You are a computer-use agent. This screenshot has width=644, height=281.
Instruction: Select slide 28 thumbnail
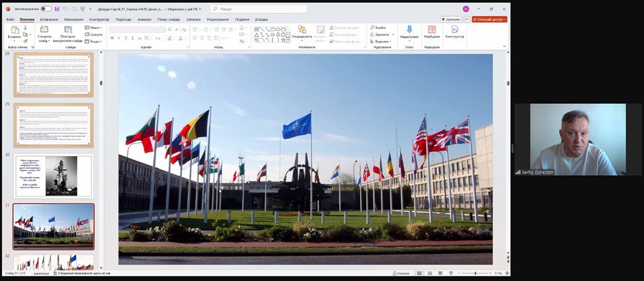tap(54, 74)
